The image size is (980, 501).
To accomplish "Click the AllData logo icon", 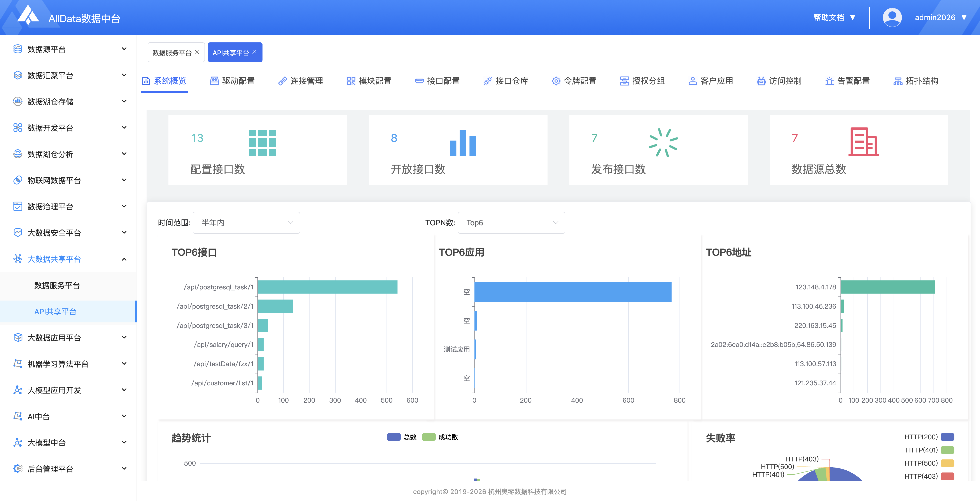I will [28, 15].
